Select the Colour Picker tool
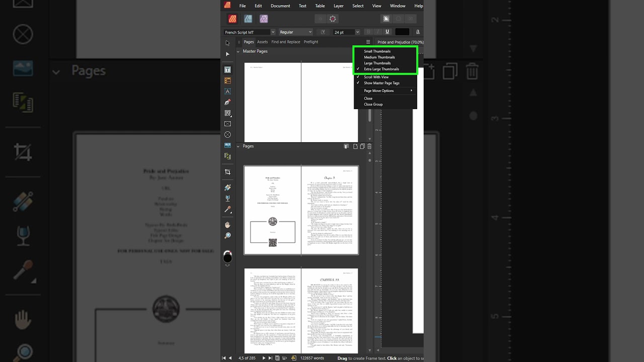644x362 pixels. tap(227, 209)
